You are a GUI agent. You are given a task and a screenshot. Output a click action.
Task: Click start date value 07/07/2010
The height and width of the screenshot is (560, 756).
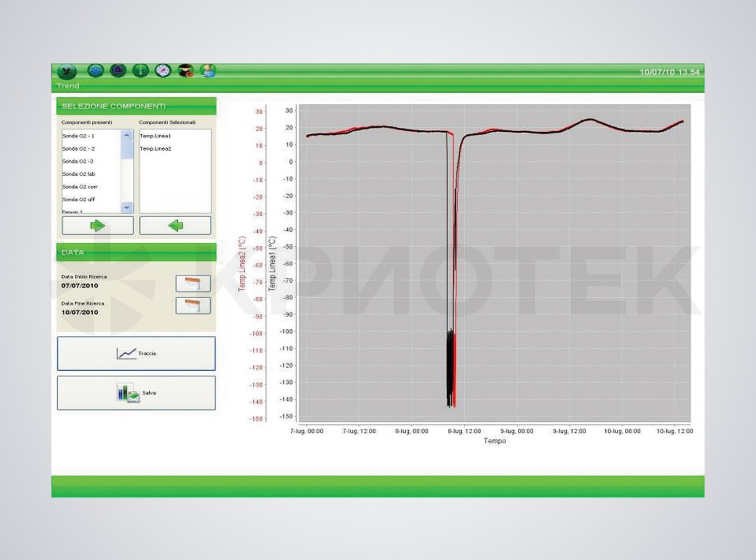[80, 286]
